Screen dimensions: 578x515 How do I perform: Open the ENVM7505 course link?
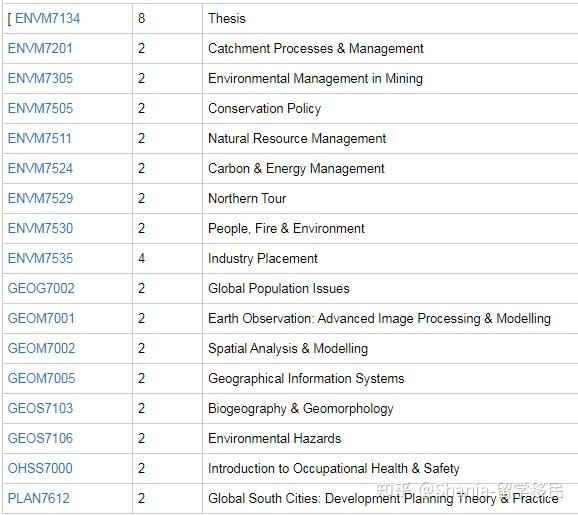tap(41, 108)
